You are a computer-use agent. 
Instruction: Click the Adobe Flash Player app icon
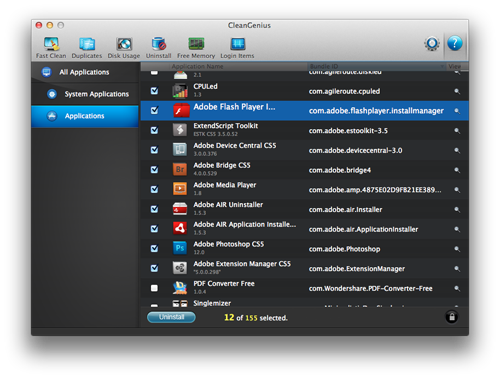[181, 110]
